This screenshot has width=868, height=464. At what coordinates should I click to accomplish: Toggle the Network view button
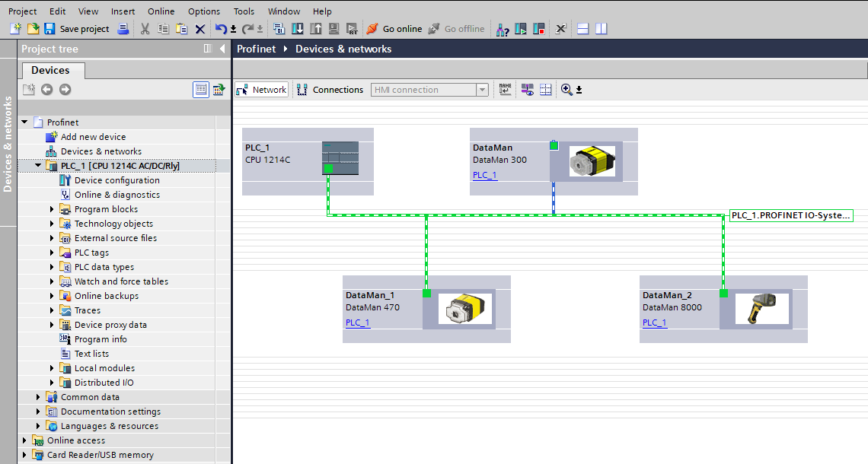point(262,90)
